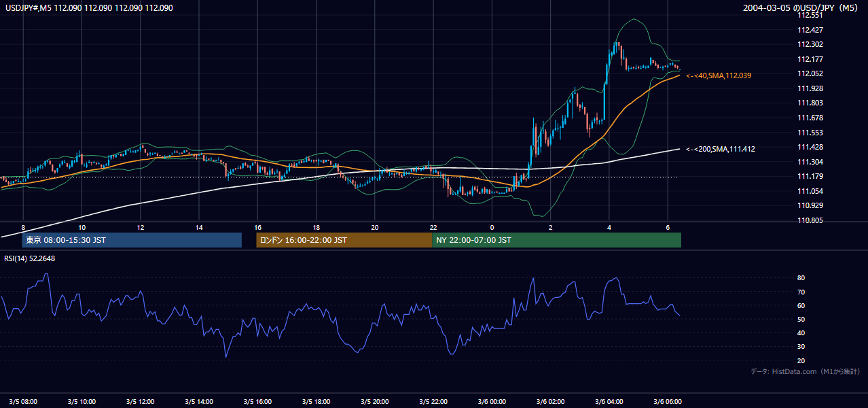Click the 3/6 04:00 time axis label
868x408 pixels.
pos(609,401)
